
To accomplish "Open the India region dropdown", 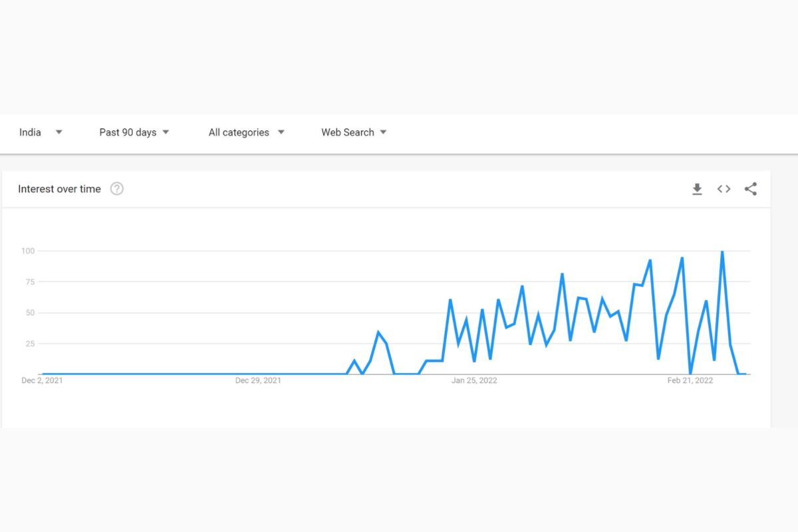I will click(x=41, y=132).
